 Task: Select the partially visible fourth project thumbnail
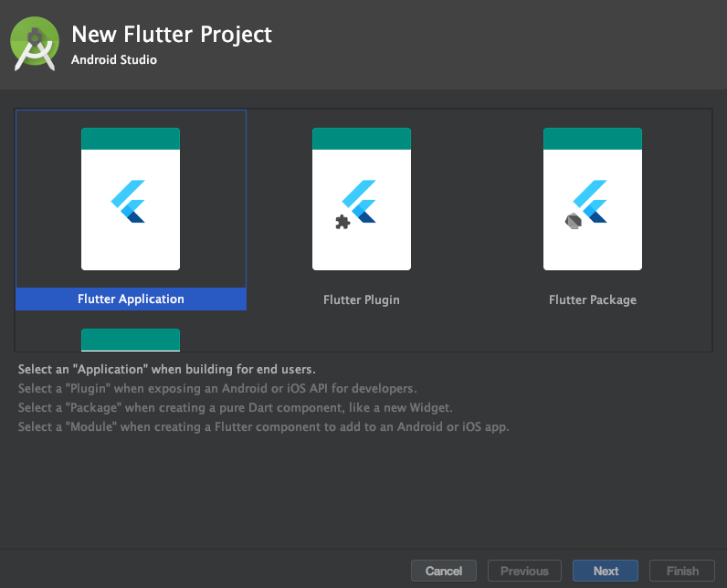tap(131, 340)
